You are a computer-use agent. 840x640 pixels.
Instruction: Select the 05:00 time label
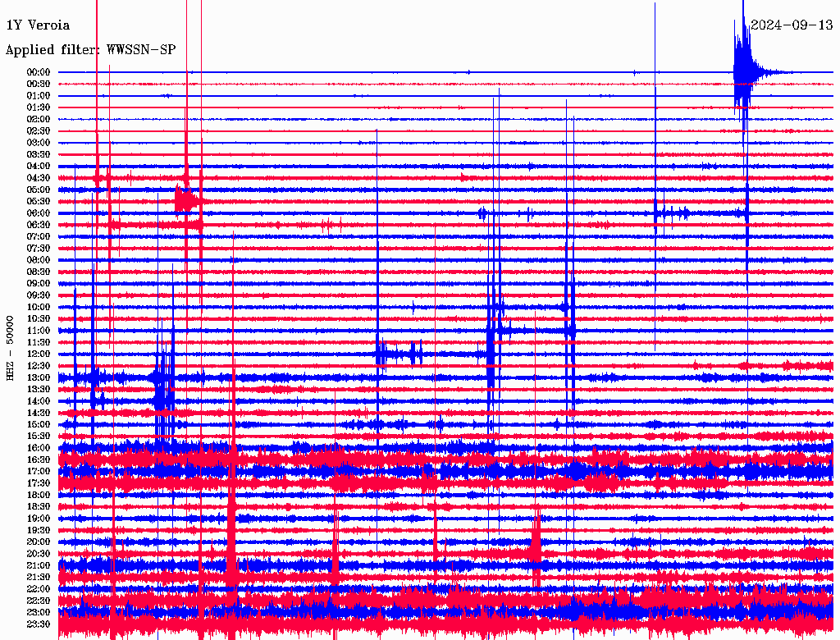pos(39,190)
